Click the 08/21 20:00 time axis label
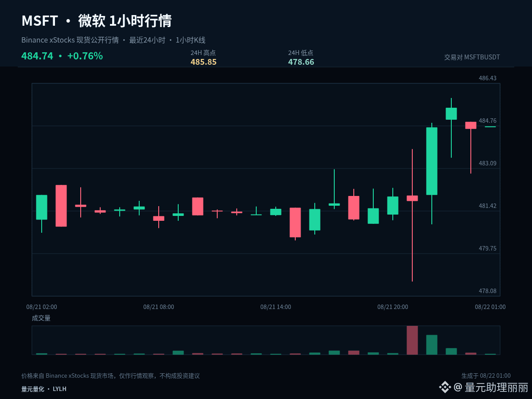The height and width of the screenshot is (399, 532). click(393, 307)
